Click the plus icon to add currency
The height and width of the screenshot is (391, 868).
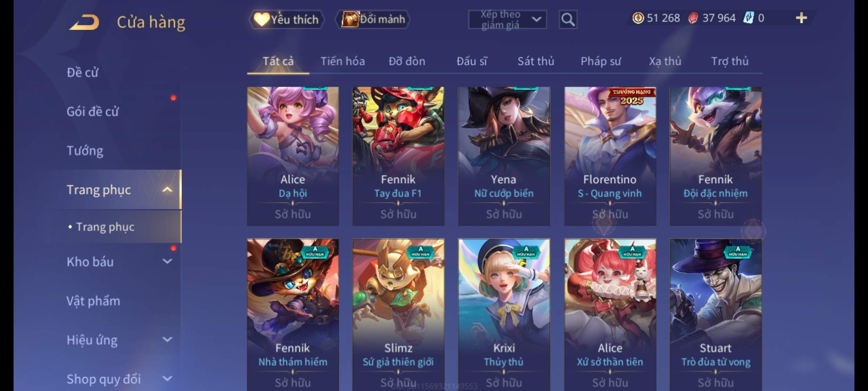click(x=801, y=18)
